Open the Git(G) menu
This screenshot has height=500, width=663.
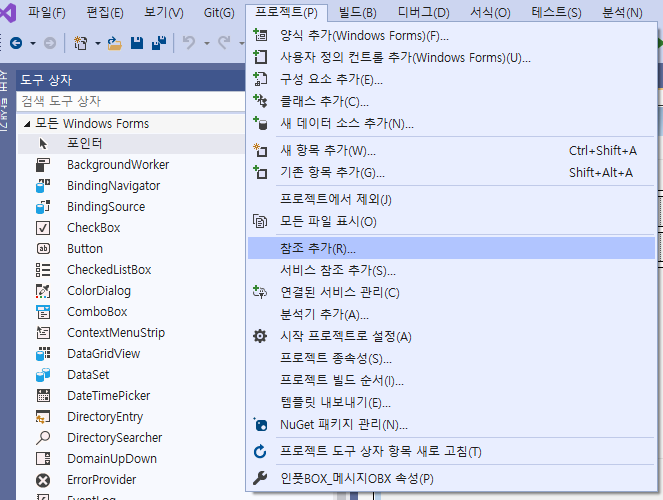[219, 13]
